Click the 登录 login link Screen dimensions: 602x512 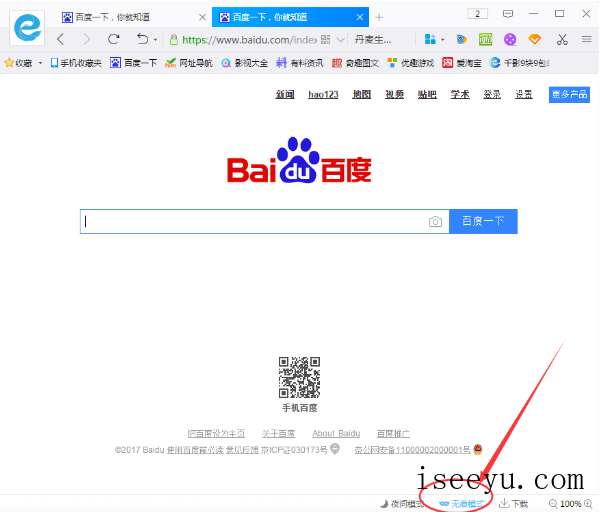(x=492, y=94)
